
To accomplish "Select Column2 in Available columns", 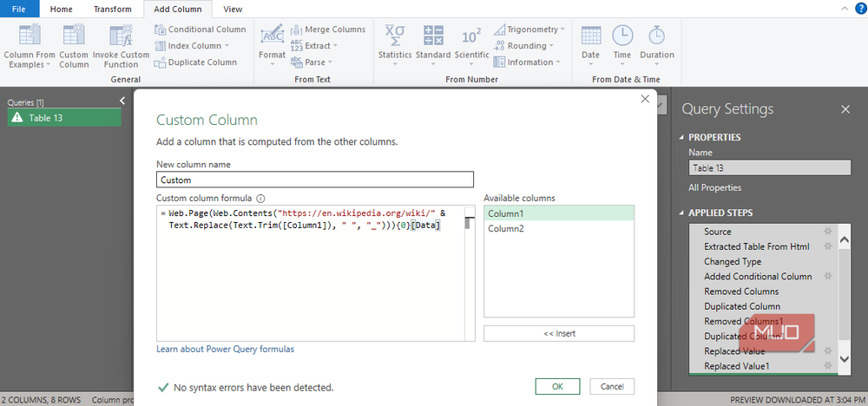I will pyautogui.click(x=559, y=228).
